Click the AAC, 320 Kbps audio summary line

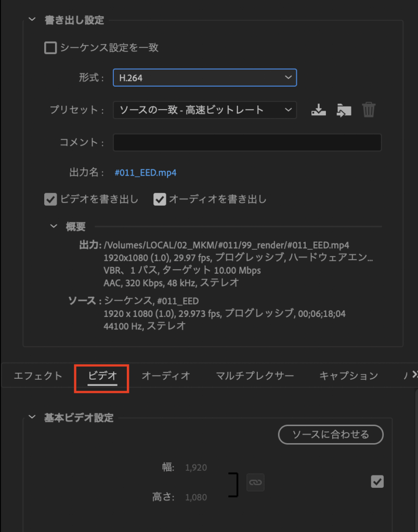(172, 283)
